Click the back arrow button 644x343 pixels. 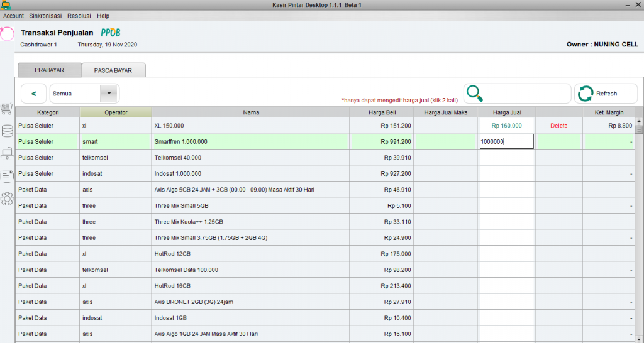point(34,94)
